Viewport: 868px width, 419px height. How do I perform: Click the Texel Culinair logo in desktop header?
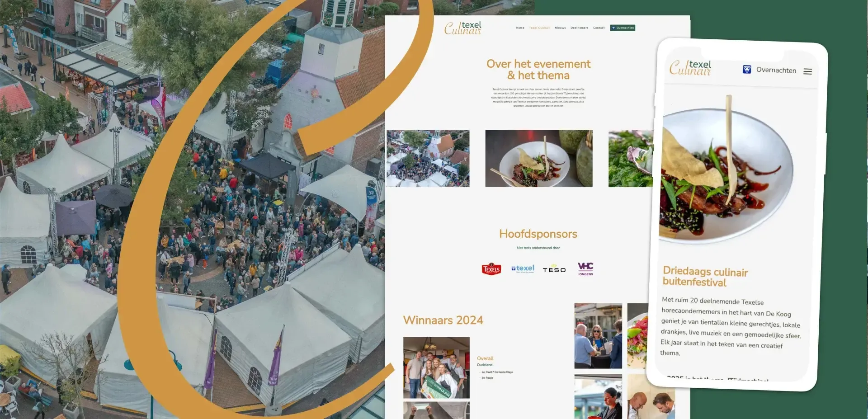pyautogui.click(x=463, y=28)
